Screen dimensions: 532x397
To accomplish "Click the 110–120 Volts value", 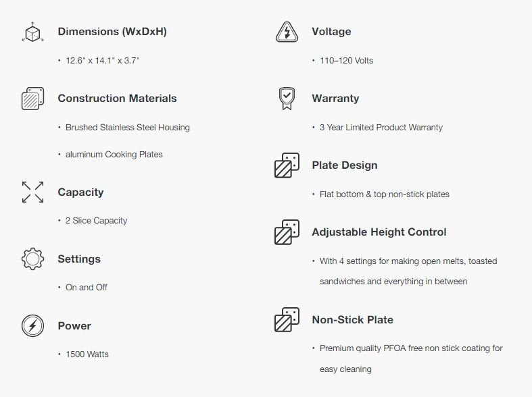I will pyautogui.click(x=346, y=61).
